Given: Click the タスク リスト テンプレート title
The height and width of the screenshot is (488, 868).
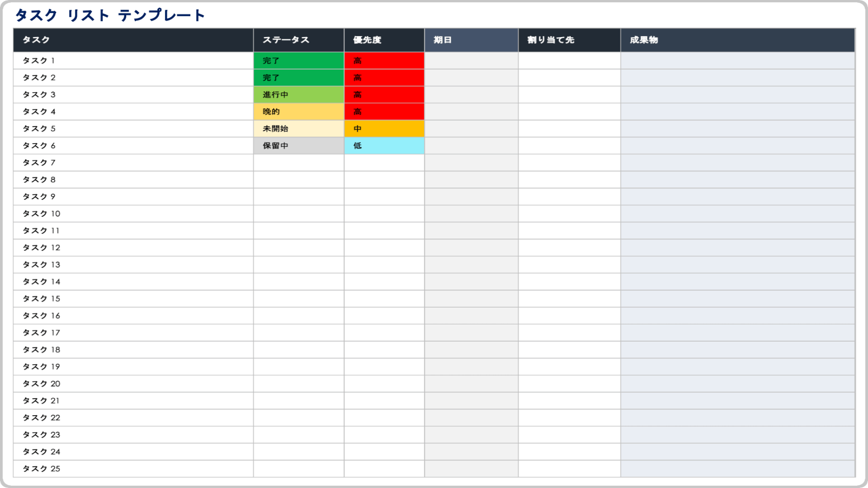Looking at the screenshot, I should pos(110,15).
